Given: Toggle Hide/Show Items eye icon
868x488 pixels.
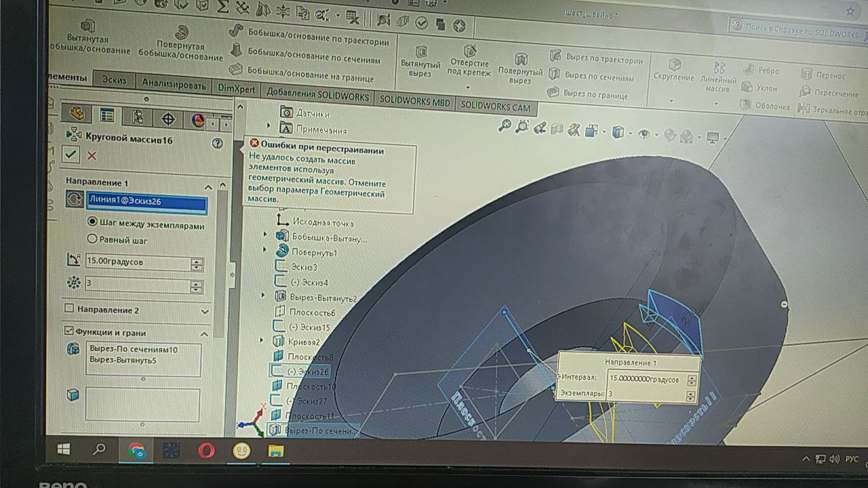Looking at the screenshot, I should 644,134.
